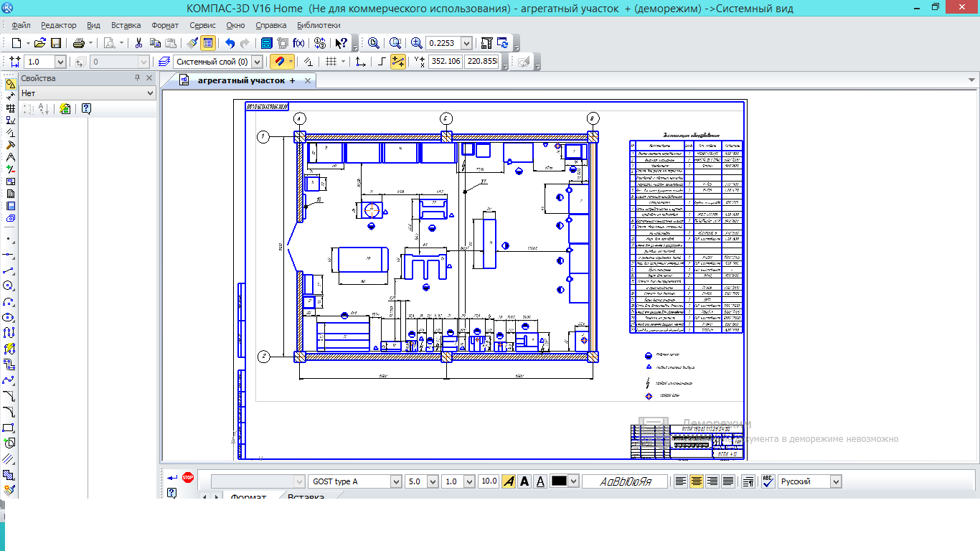Toggle italic text style
This screenshot has height=551, width=980.
pos(508,481)
